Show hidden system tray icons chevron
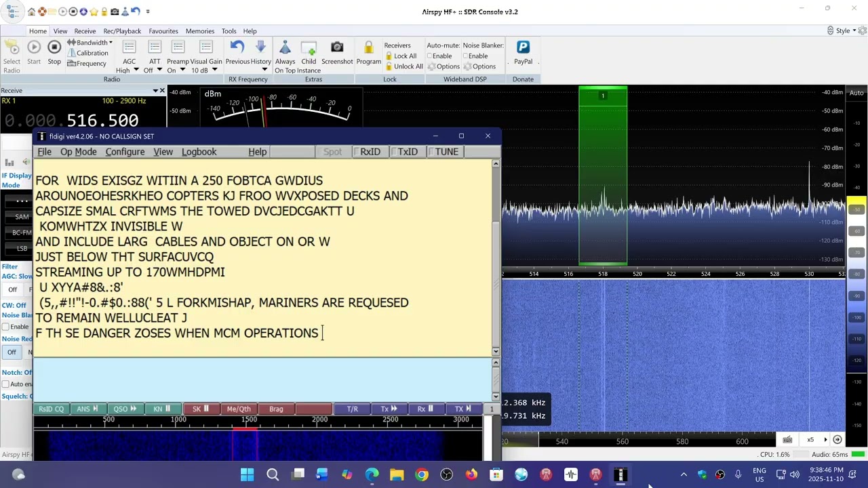The width and height of the screenshot is (868, 488). click(x=684, y=474)
